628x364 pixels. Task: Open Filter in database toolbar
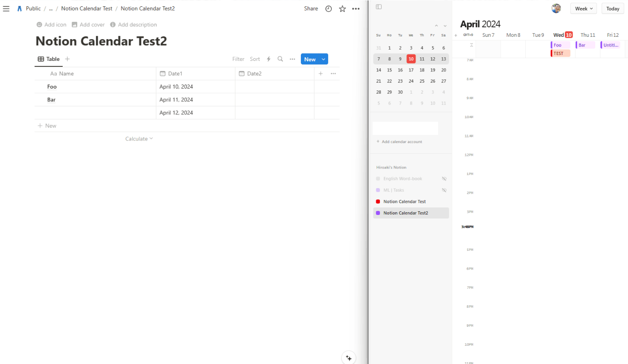[x=238, y=59]
